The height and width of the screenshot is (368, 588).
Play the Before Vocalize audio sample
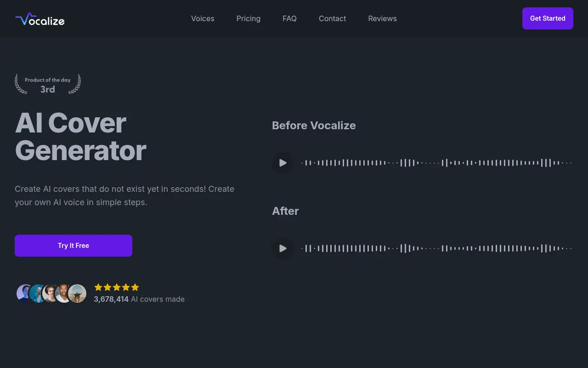point(283,163)
